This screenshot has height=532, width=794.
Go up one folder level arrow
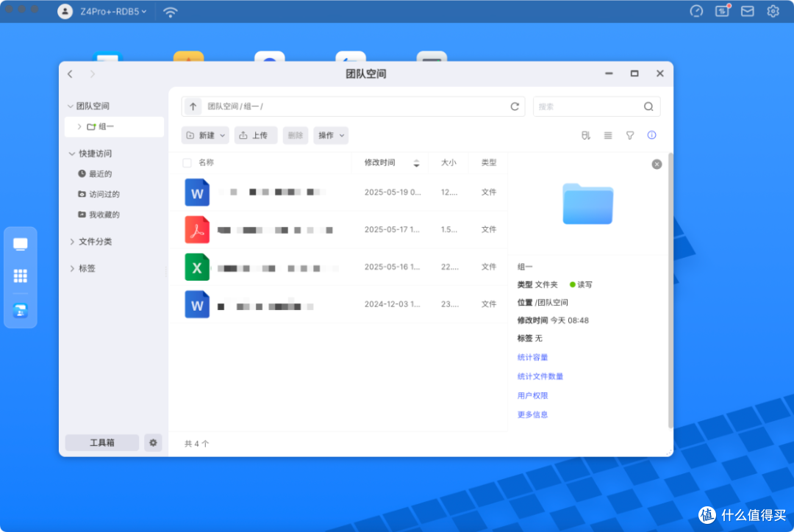click(193, 107)
